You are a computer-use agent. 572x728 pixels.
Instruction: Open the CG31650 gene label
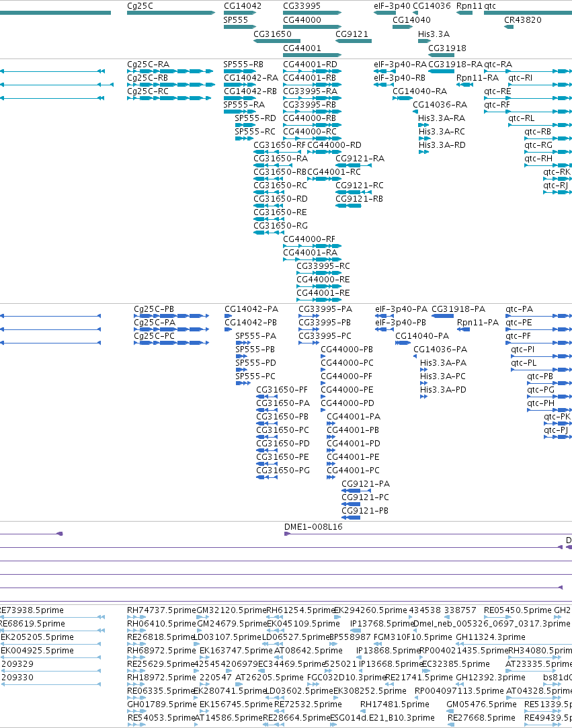click(272, 34)
